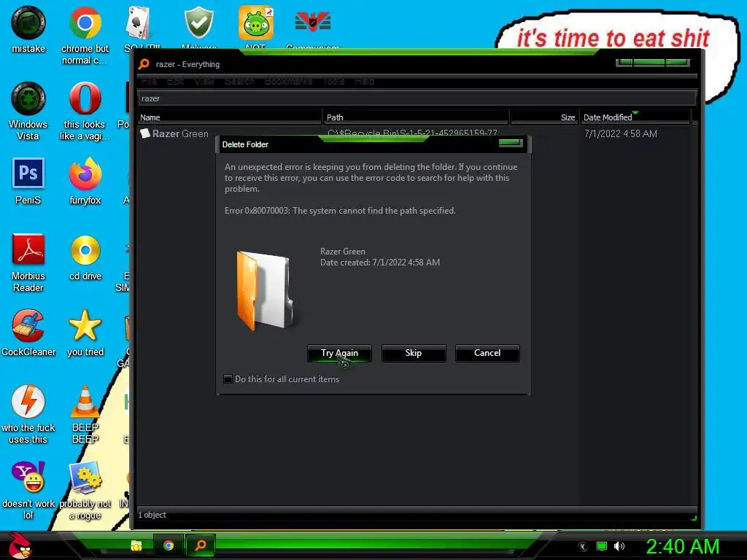This screenshot has width=747, height=560.
Task: Click the Razer Green folder row icon
Action: click(145, 133)
